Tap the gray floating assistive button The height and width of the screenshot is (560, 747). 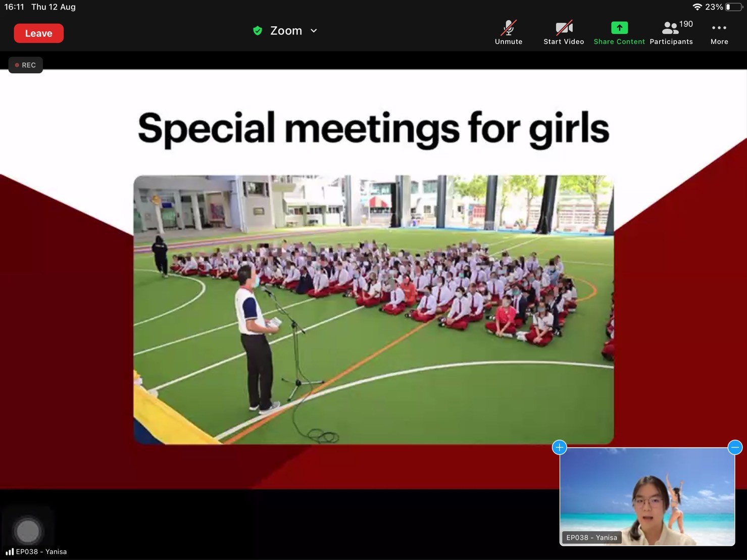[x=28, y=531]
